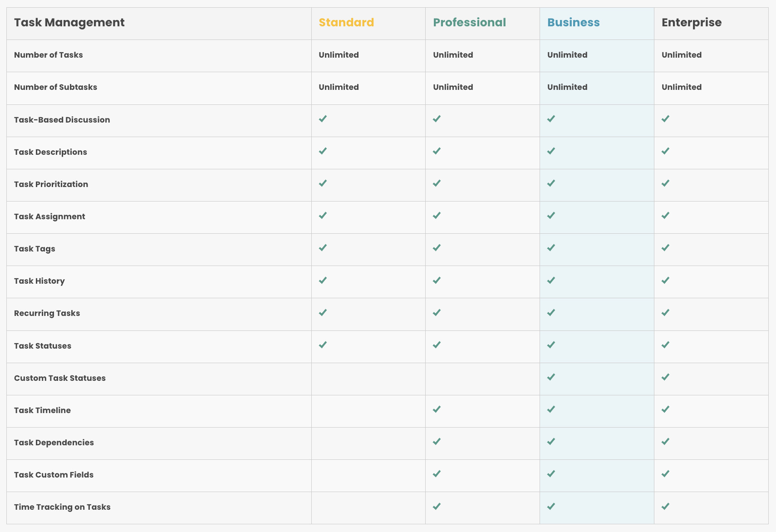Click the Standard checkmark for Task Tags

(x=323, y=248)
